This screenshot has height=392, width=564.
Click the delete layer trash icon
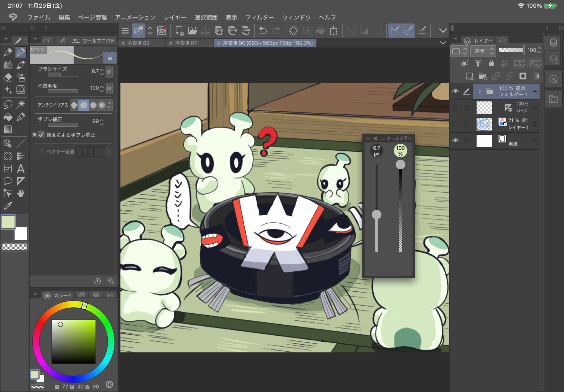tap(536, 76)
